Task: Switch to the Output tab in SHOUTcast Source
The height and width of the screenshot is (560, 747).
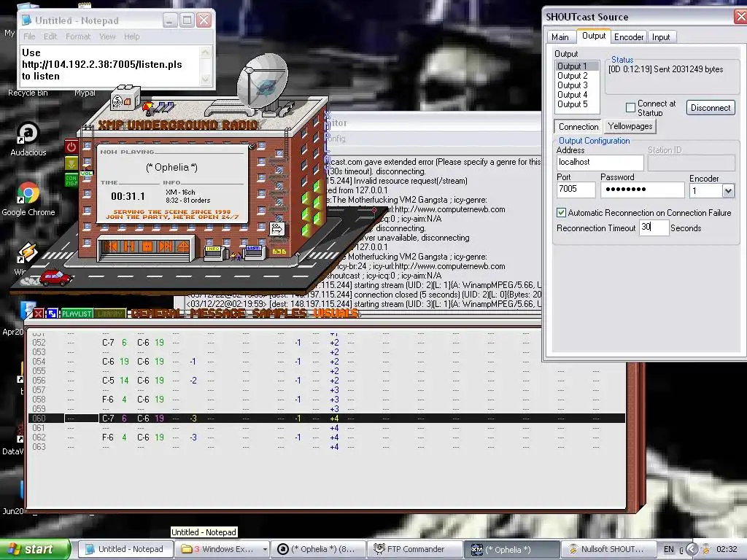Action: pyautogui.click(x=594, y=36)
